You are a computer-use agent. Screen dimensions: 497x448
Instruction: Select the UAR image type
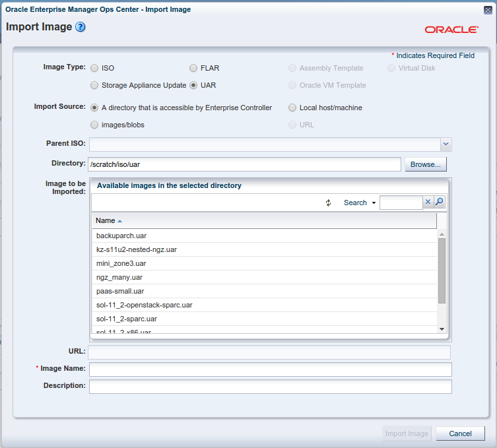click(193, 85)
